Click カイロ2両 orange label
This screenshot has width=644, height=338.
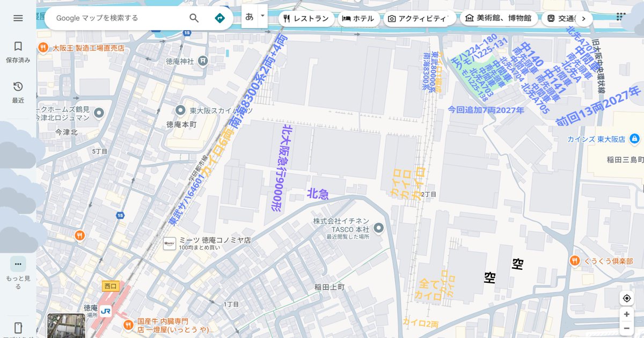(420, 323)
